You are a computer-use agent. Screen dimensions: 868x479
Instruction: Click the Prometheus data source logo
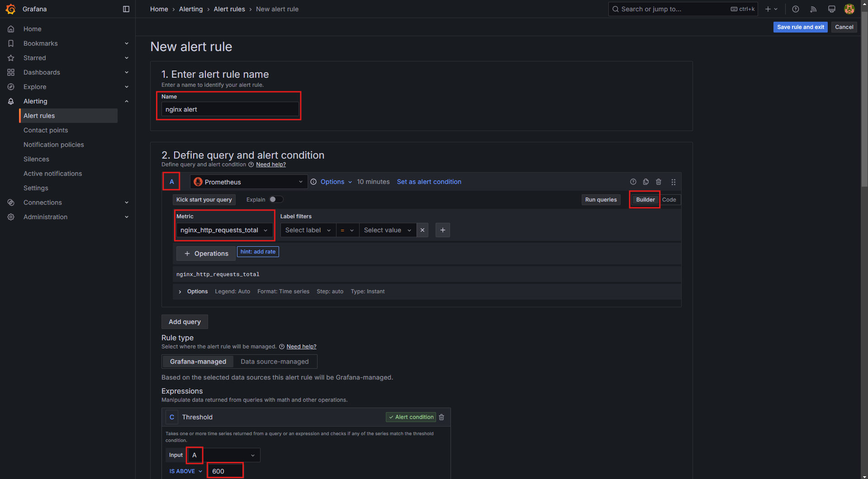[198, 182]
